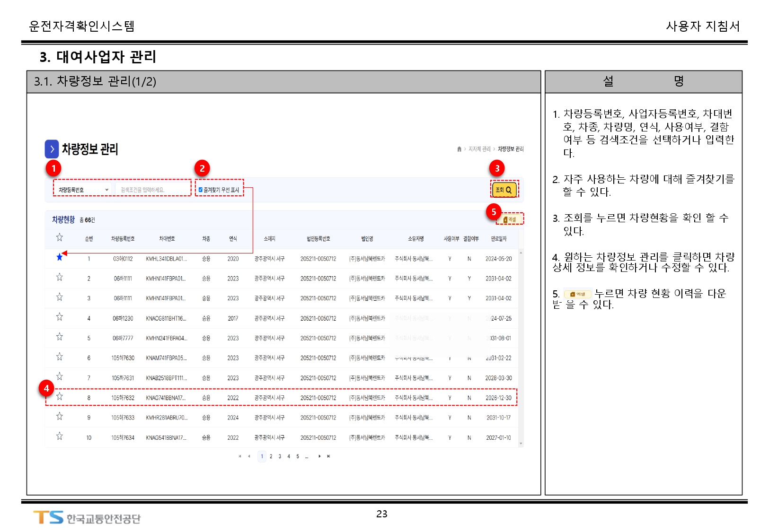Go to the next page arrow
769x532 pixels.
319,456
